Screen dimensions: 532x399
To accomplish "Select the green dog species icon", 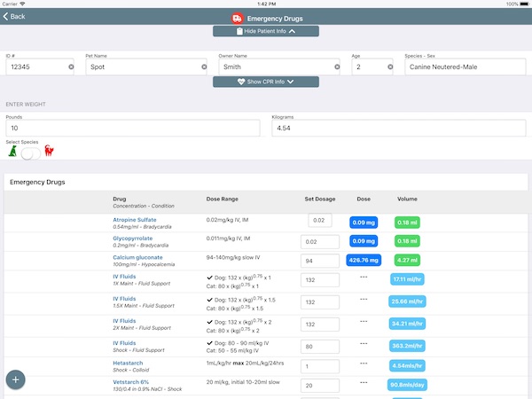I will click(12, 151).
